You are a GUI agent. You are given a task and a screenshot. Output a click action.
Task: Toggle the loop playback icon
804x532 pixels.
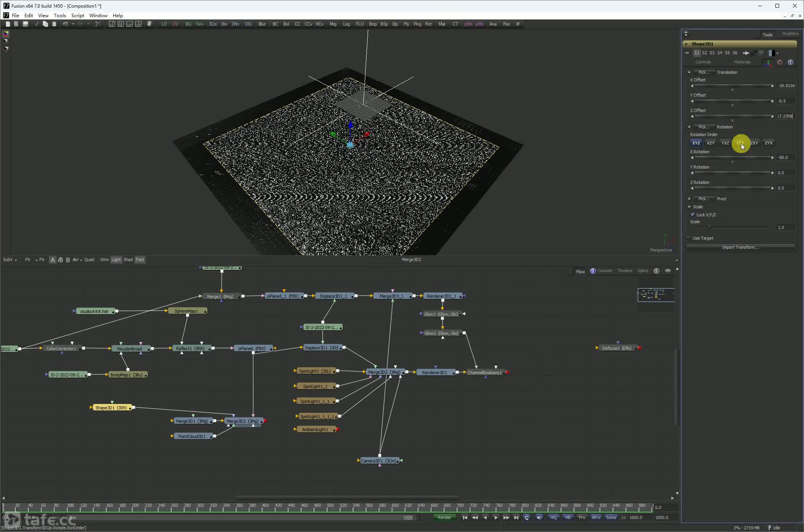(527, 517)
